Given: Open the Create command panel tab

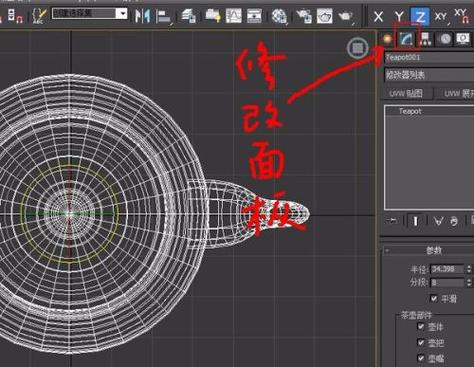Looking at the screenshot, I should tap(387, 39).
